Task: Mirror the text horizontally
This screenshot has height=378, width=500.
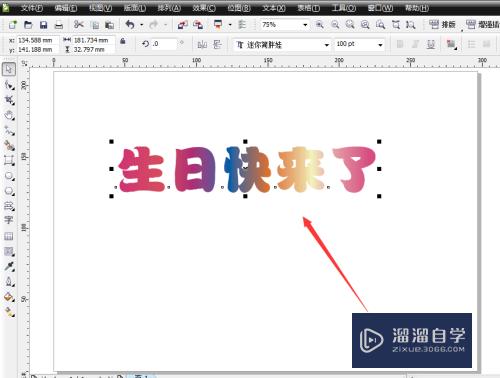Action: tap(202, 44)
